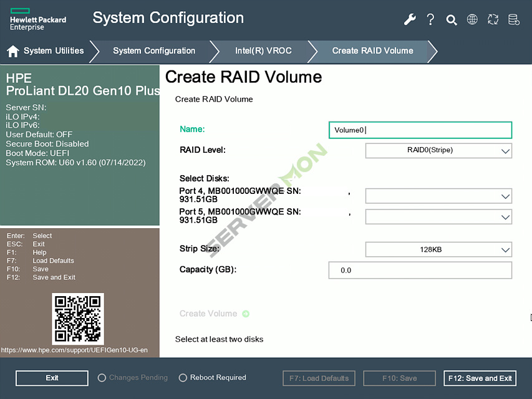532x399 pixels.
Task: Open the Port 5 disk selection dropdown
Action: (438, 217)
